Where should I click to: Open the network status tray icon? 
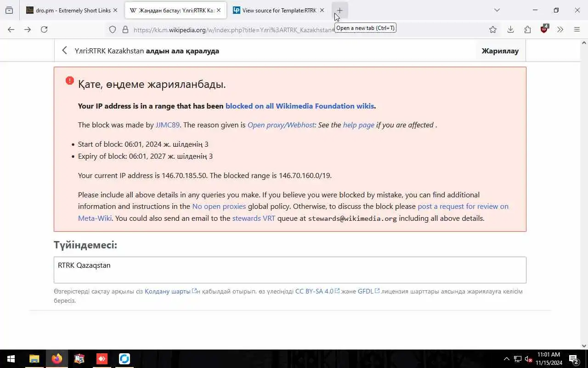tap(518, 359)
